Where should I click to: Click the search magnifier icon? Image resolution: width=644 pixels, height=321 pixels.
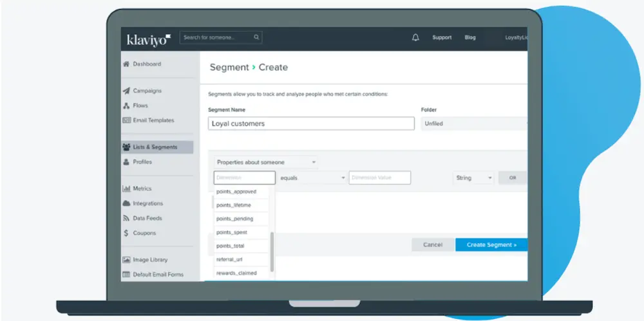(x=256, y=37)
